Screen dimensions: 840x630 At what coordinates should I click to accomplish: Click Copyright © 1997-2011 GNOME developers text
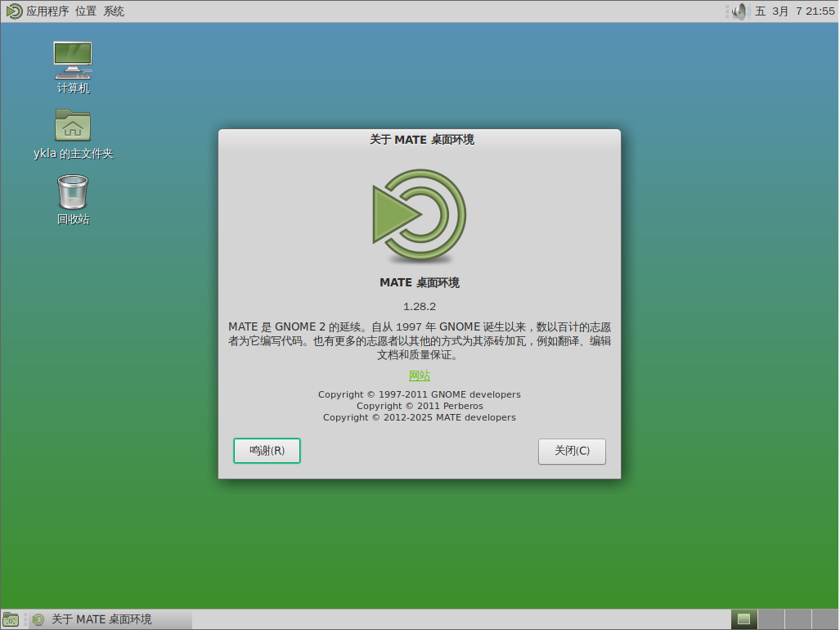coord(420,394)
